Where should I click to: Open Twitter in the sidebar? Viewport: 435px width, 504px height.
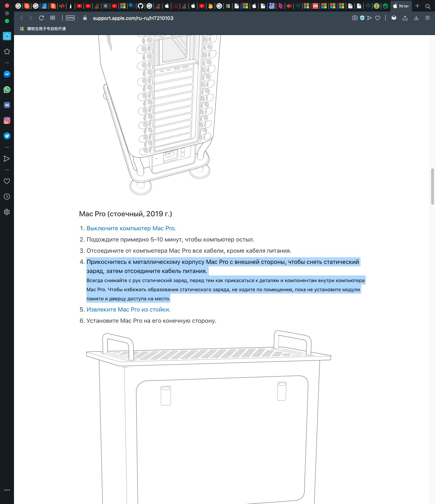click(x=7, y=136)
